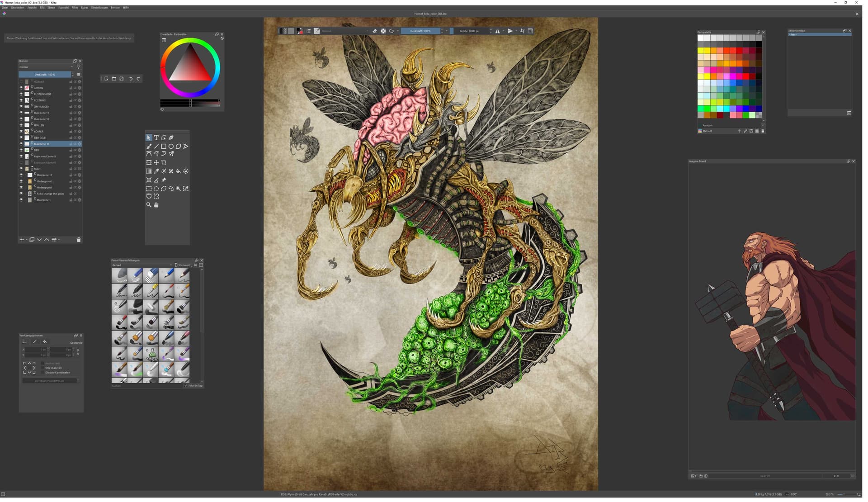The height and width of the screenshot is (502, 868).
Task: Click the Deckkraft 100% layer opacity slider
Action: pos(45,75)
